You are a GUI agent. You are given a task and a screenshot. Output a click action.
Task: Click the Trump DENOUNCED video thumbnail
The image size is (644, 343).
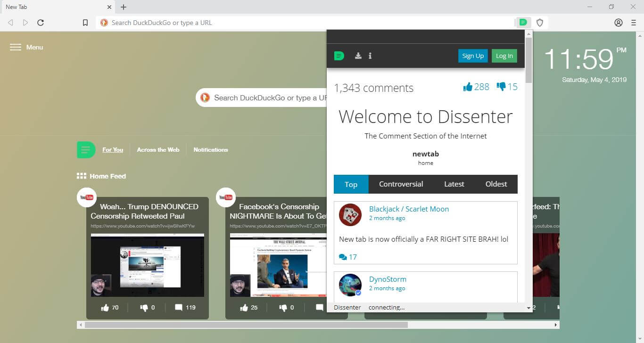[x=148, y=265]
